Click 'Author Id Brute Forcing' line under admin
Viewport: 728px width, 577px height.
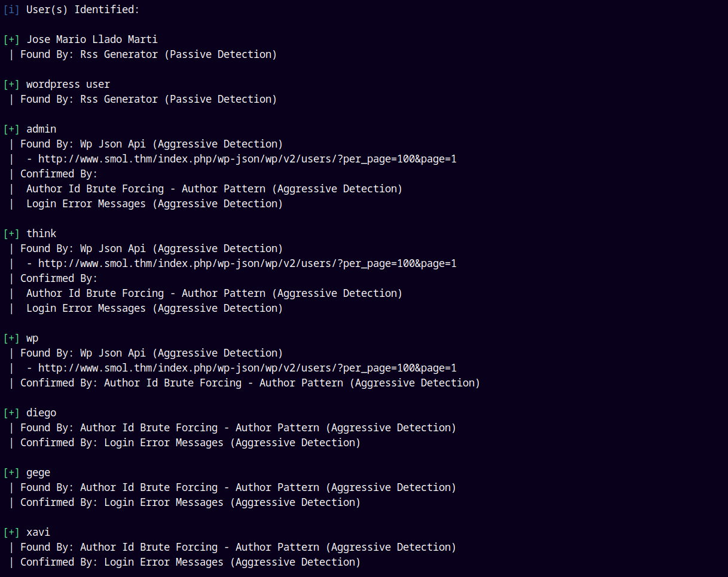(214, 189)
